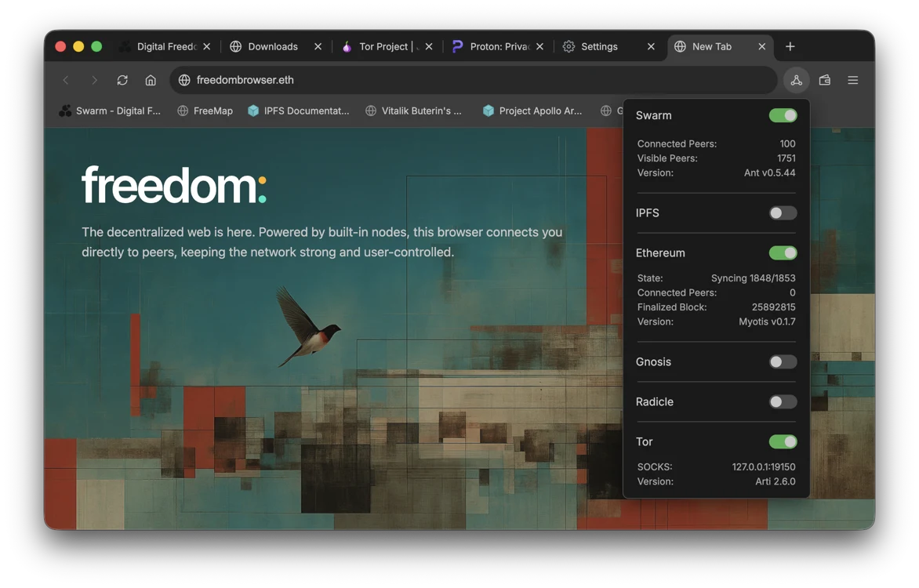Open a new tab with plus button
The width and height of the screenshot is (919, 588).
790,46
